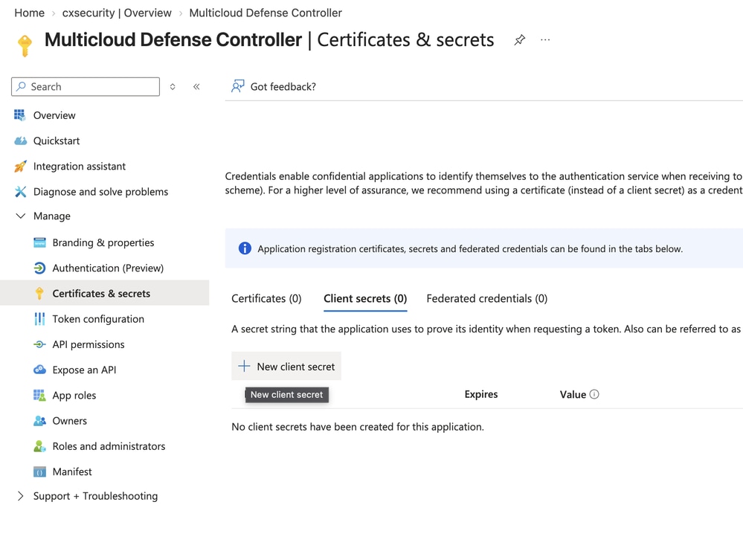Image resolution: width=743 pixels, height=560 pixels.
Task: Click the App roles icon
Action: point(40,395)
